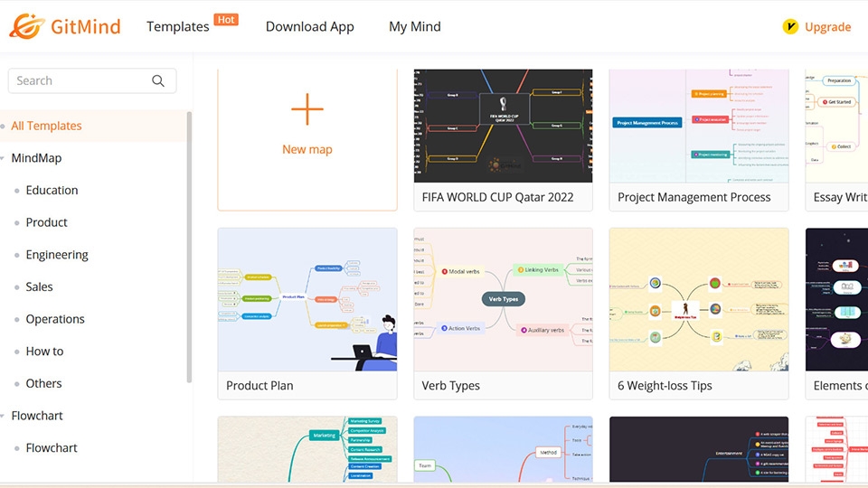Click the Verb Types title text
This screenshot has width=868, height=488.
(450, 386)
